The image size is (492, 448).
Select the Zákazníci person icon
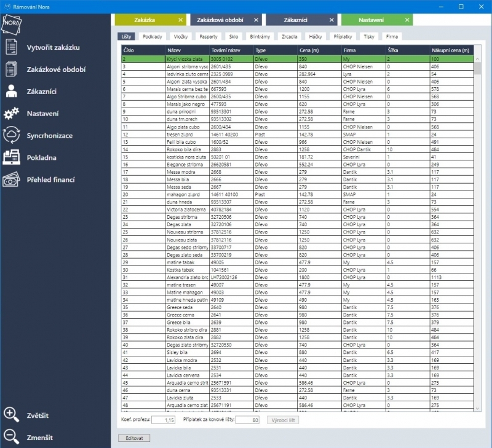(x=11, y=92)
